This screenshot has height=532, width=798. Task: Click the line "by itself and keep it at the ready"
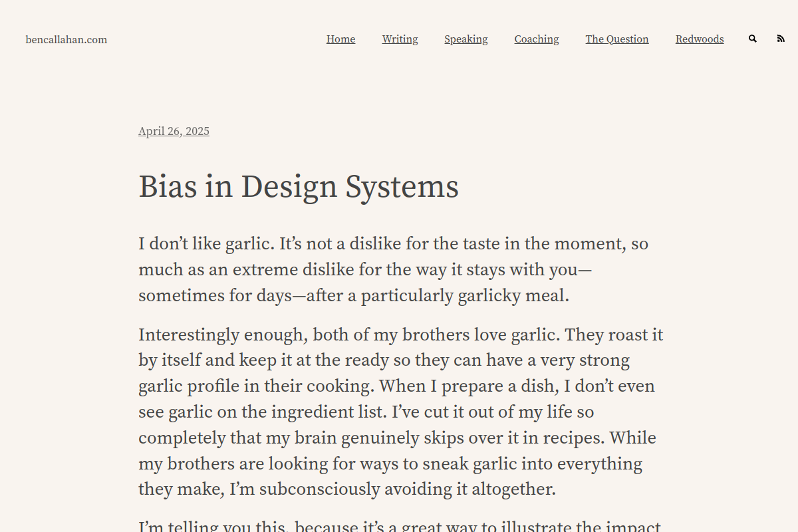pos(384,360)
